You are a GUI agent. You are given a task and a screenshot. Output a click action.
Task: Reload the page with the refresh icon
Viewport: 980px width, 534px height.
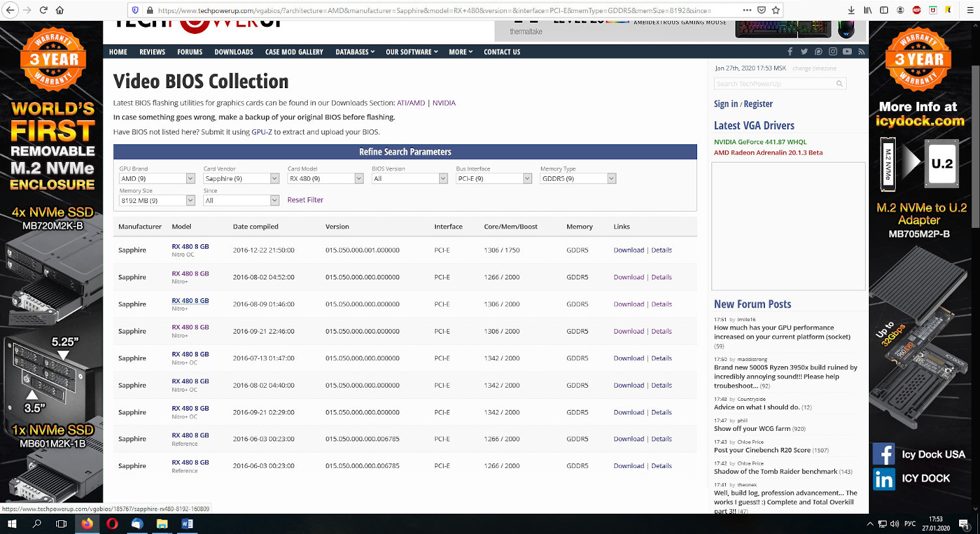point(43,10)
